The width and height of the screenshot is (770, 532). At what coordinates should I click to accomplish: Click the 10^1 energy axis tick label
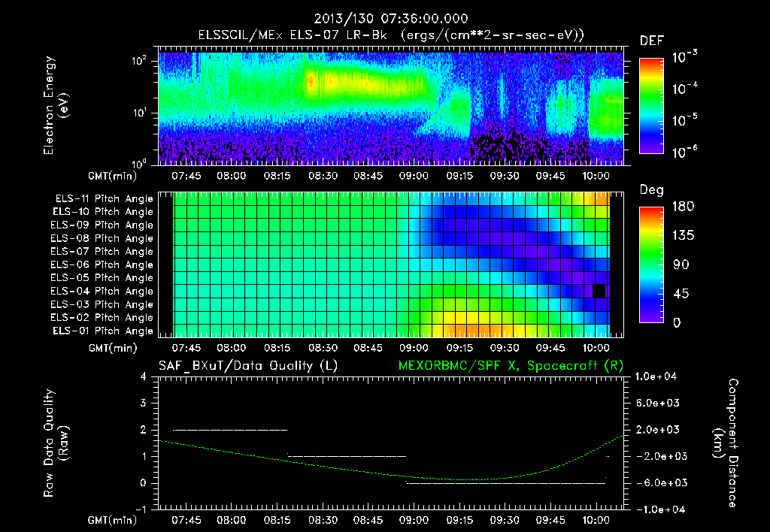(139, 113)
